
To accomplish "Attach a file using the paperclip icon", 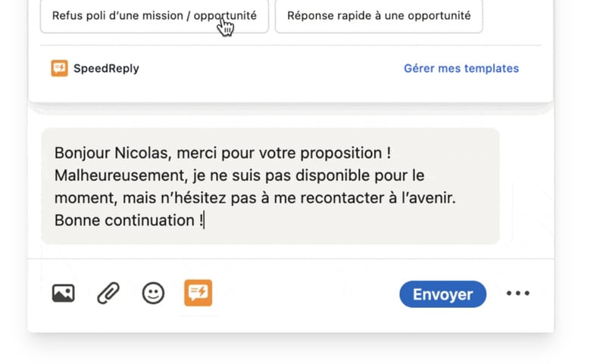I will tap(108, 293).
